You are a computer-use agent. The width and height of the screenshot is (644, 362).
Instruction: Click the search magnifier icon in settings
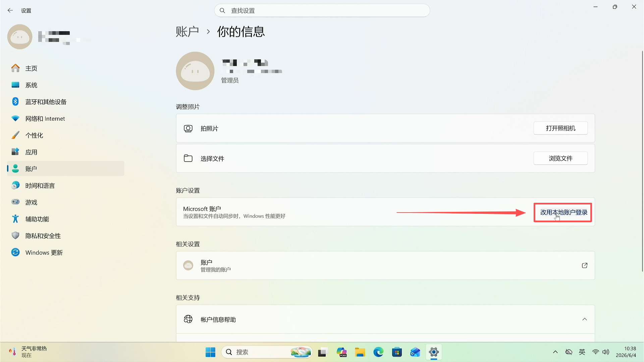(x=222, y=10)
